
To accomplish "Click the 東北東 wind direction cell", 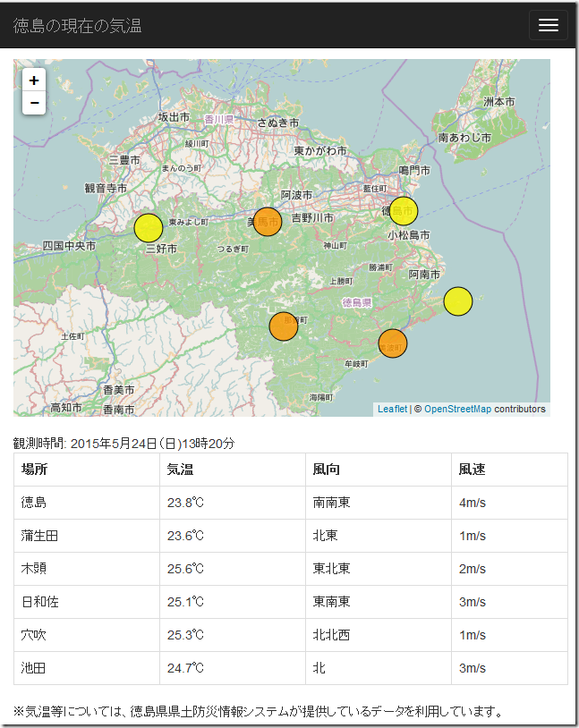I will click(379, 569).
